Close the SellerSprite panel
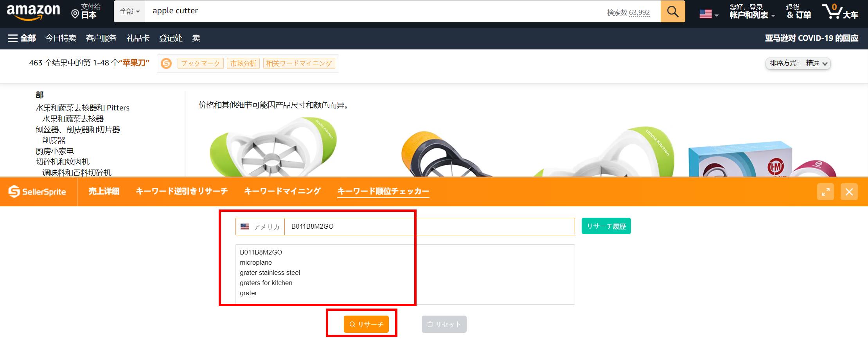Screen dimensions: 868x343 pyautogui.click(x=849, y=192)
